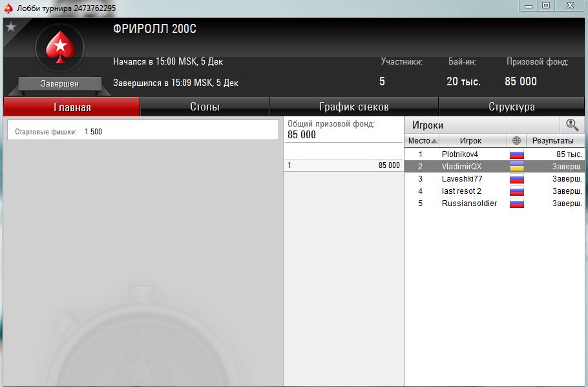
Task: Select the player row last resot 2
Action: tap(494, 191)
